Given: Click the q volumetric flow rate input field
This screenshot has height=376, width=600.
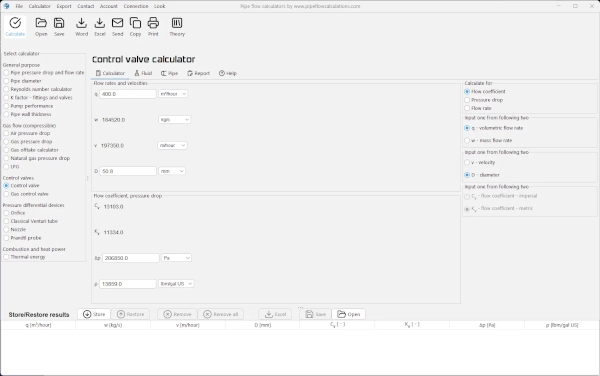Looking at the screenshot, I should 128,94.
